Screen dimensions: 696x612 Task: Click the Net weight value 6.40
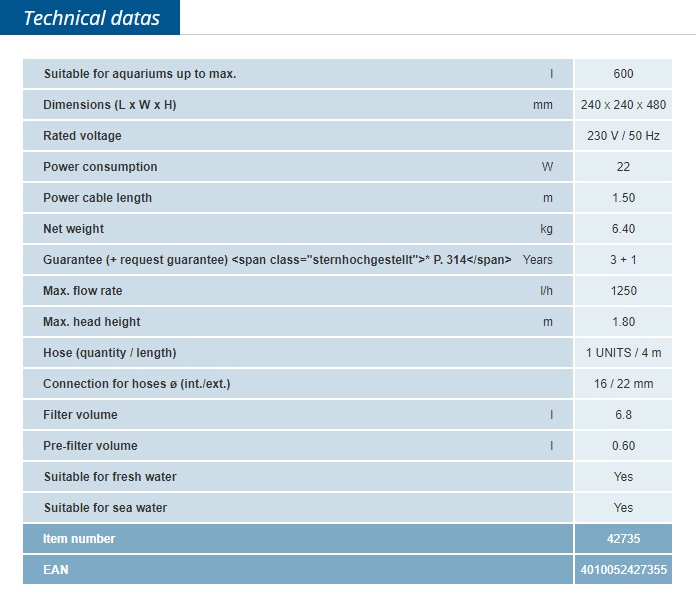(623, 229)
